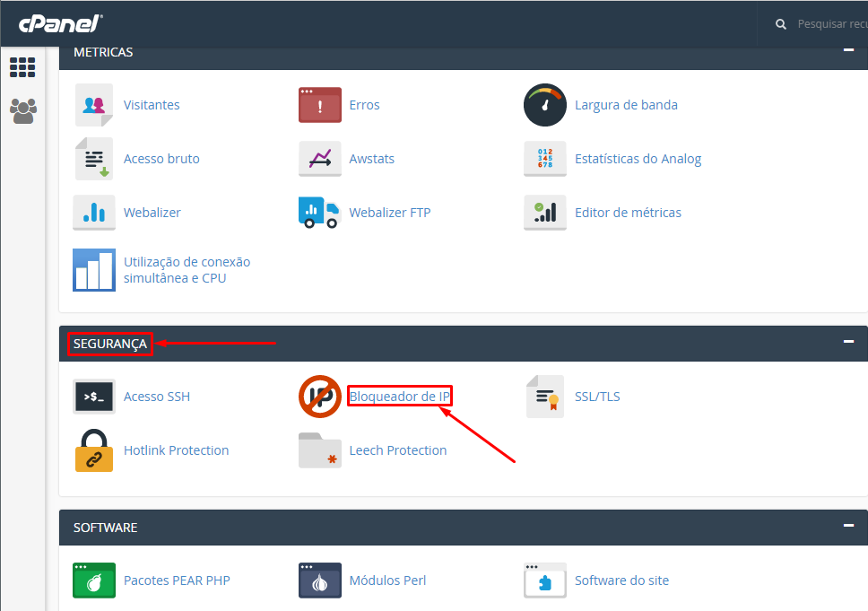Click the Visitantes icon
Viewport: 868px width, 611px height.
(94, 105)
